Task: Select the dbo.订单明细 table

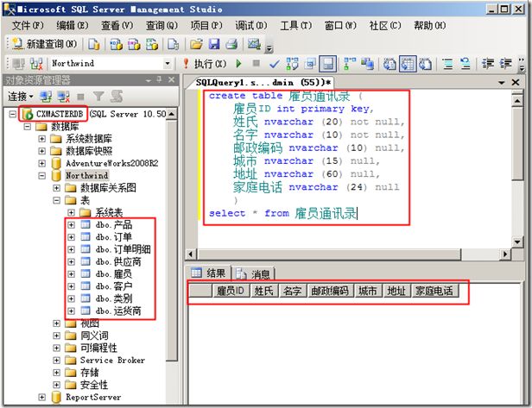Action: coord(123,249)
